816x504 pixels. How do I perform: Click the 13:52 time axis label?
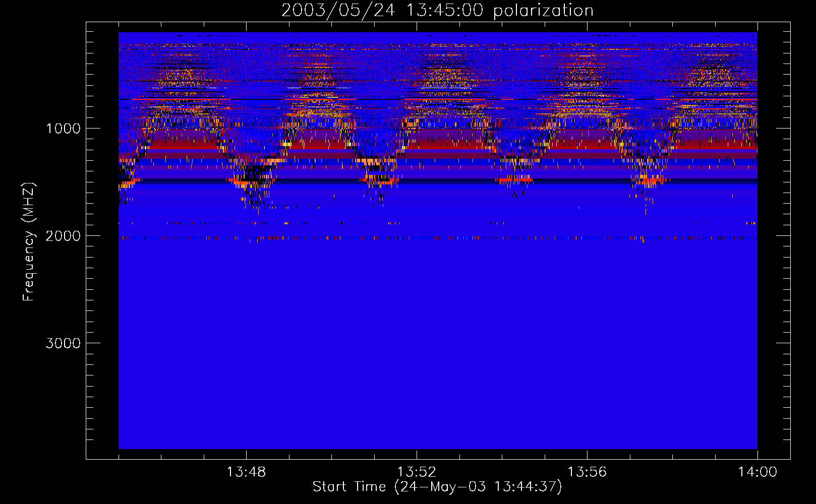pyautogui.click(x=417, y=472)
